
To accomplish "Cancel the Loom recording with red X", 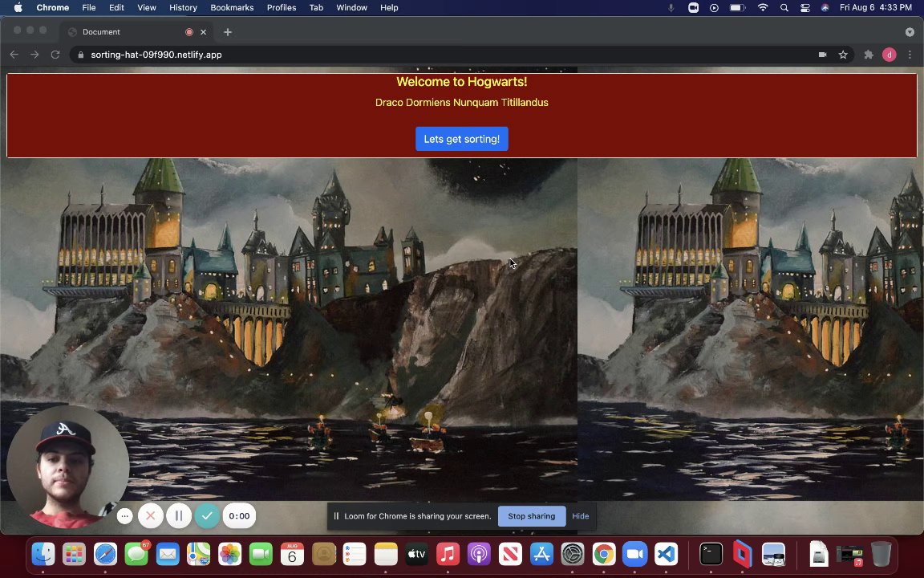I will point(150,516).
